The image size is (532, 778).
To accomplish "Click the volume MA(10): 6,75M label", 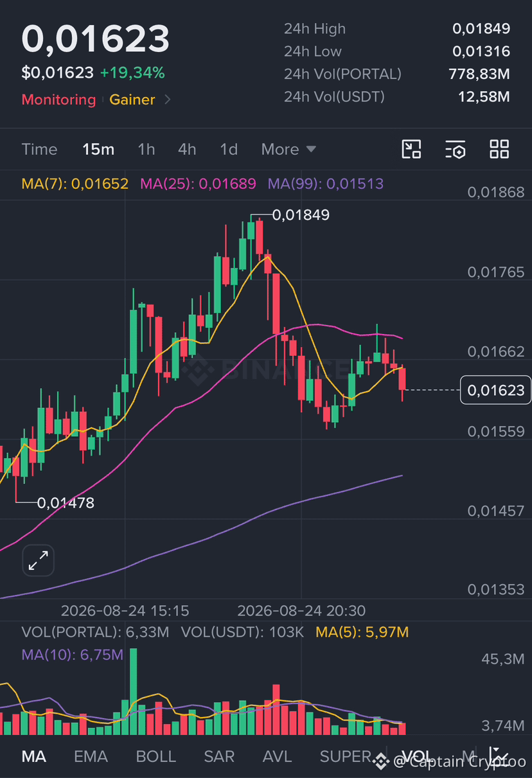I will pos(72,655).
